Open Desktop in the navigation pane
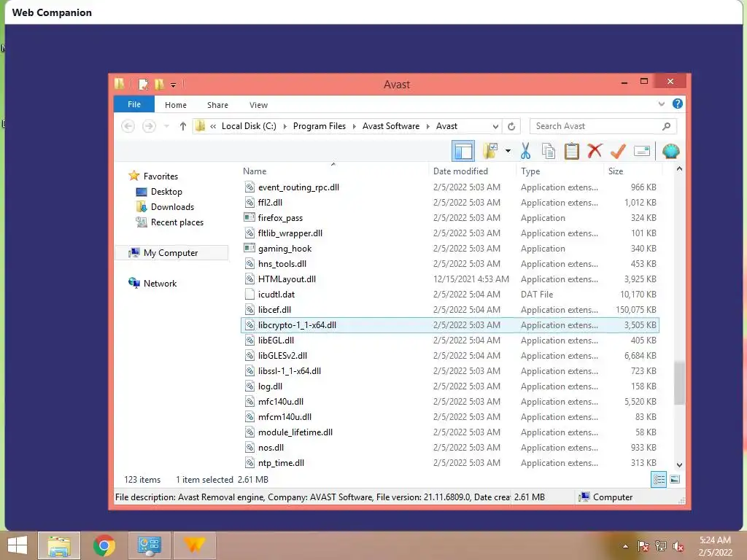The height and width of the screenshot is (560, 747). (x=166, y=192)
